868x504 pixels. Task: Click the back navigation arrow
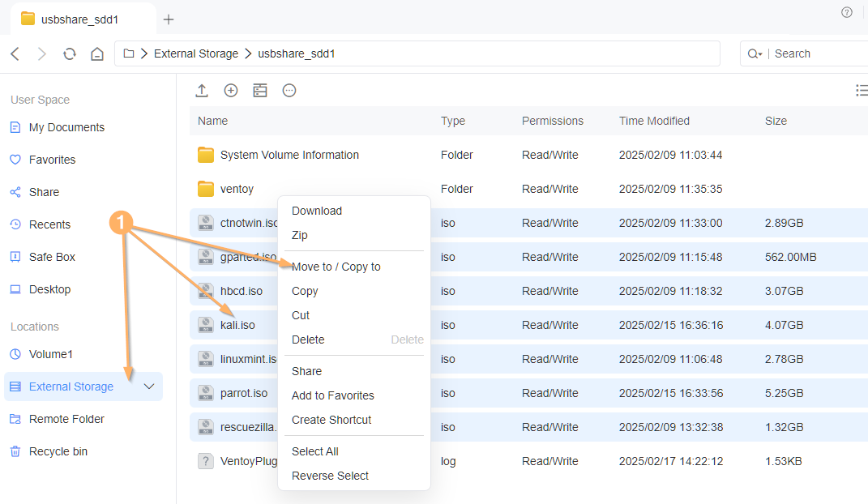pos(15,53)
